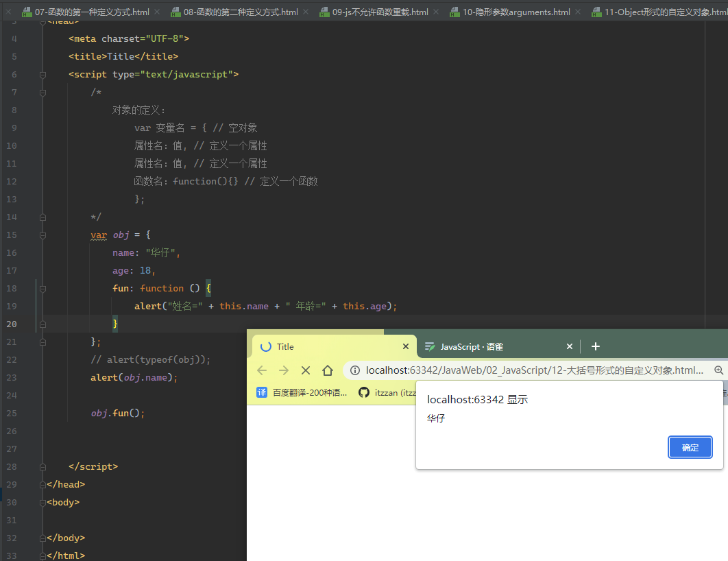Open the browser home page
Image resolution: width=728 pixels, height=561 pixels.
[328, 370]
